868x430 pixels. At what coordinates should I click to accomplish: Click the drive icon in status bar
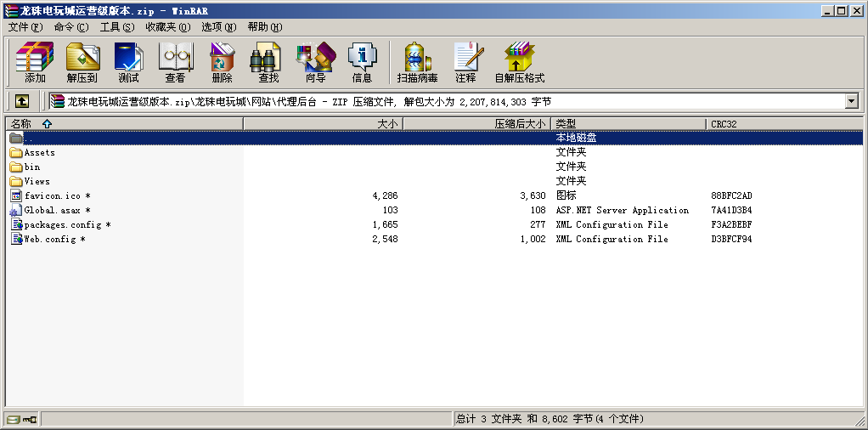[14, 419]
